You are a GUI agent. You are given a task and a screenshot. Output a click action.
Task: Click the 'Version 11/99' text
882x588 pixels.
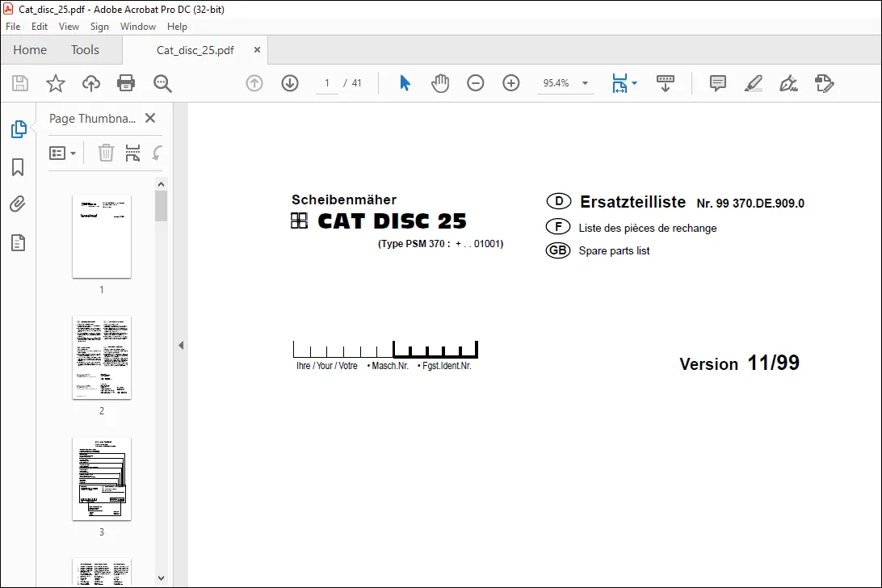(739, 363)
